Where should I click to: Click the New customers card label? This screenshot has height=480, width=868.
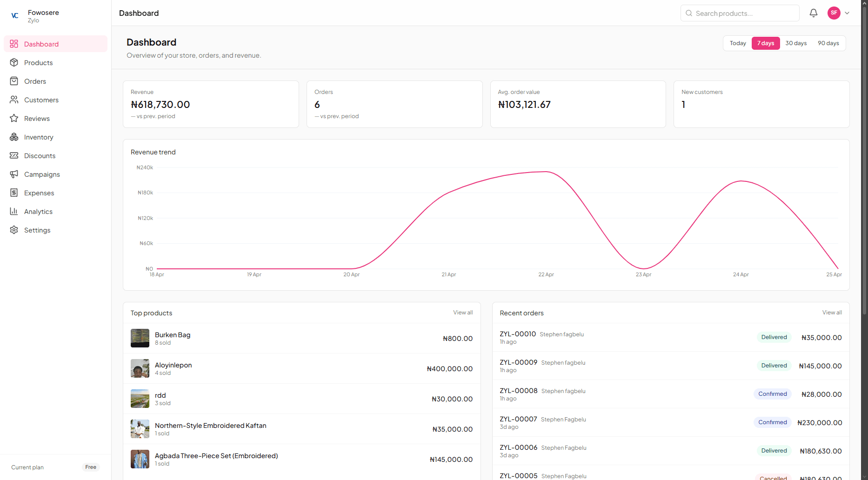702,92
